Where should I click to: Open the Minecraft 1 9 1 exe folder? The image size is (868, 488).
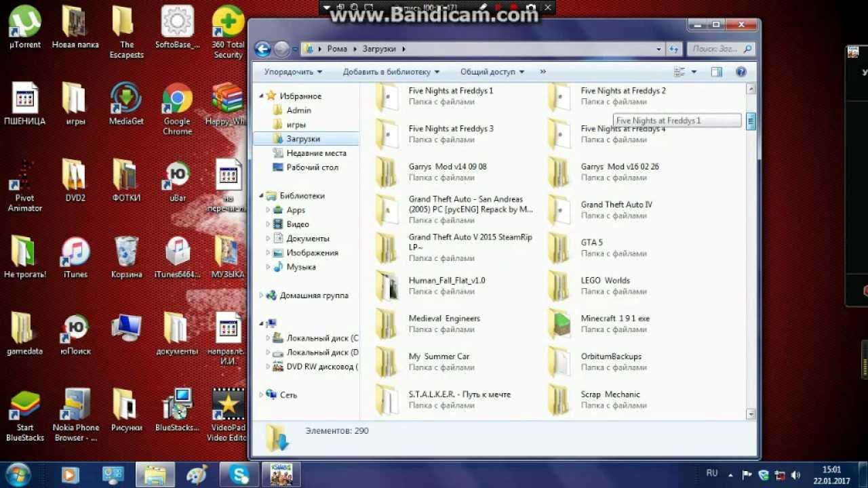[x=612, y=323]
